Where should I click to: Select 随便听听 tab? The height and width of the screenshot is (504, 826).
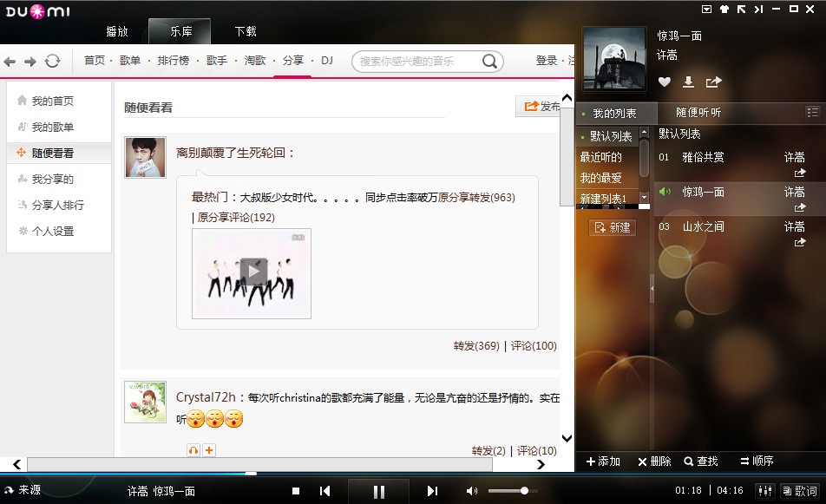click(698, 113)
